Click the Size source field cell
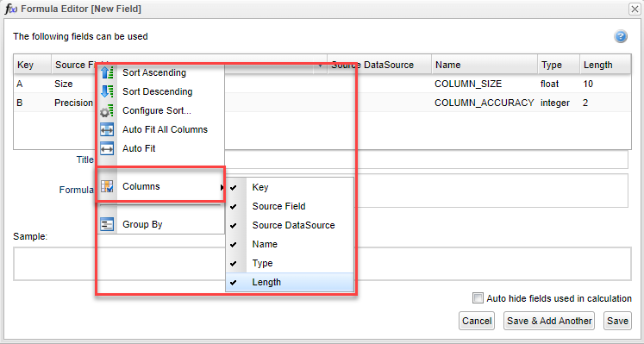Image resolution: width=644 pixels, height=344 pixels. pyautogui.click(x=63, y=84)
